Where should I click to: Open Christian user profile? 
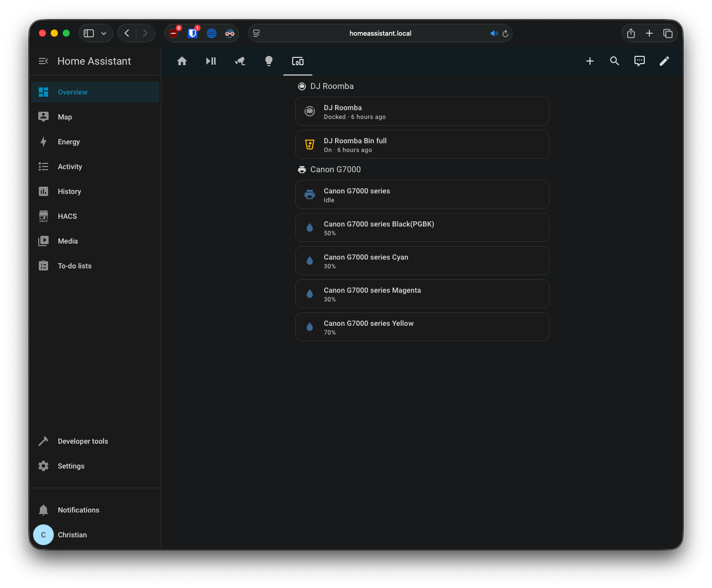(72, 535)
